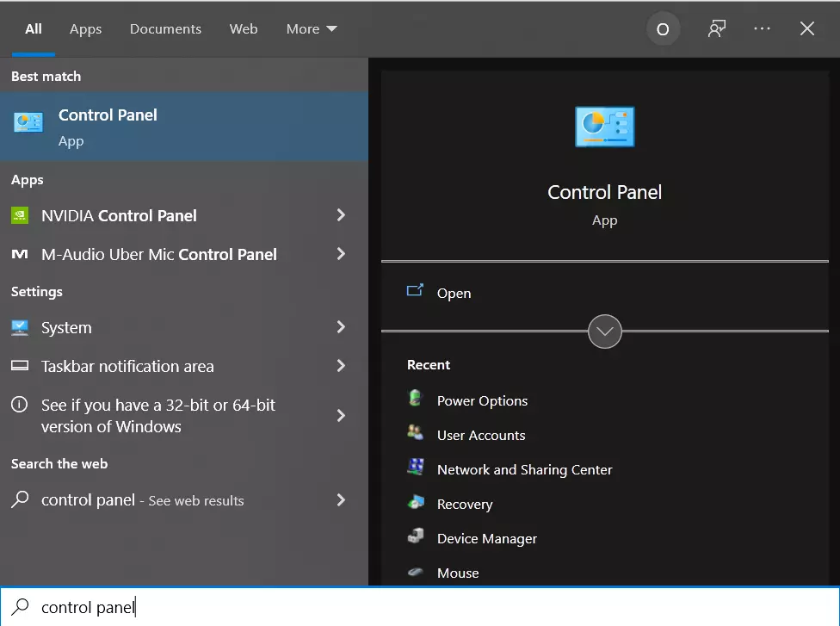840x626 pixels.
Task: Switch to the Documents search tab
Action: pos(165,29)
